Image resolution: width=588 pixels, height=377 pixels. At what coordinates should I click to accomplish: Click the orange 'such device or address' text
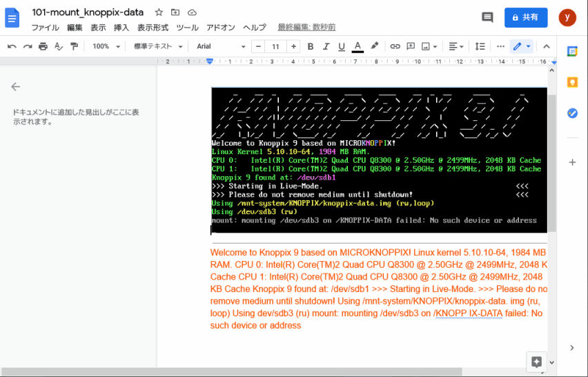pos(256,325)
